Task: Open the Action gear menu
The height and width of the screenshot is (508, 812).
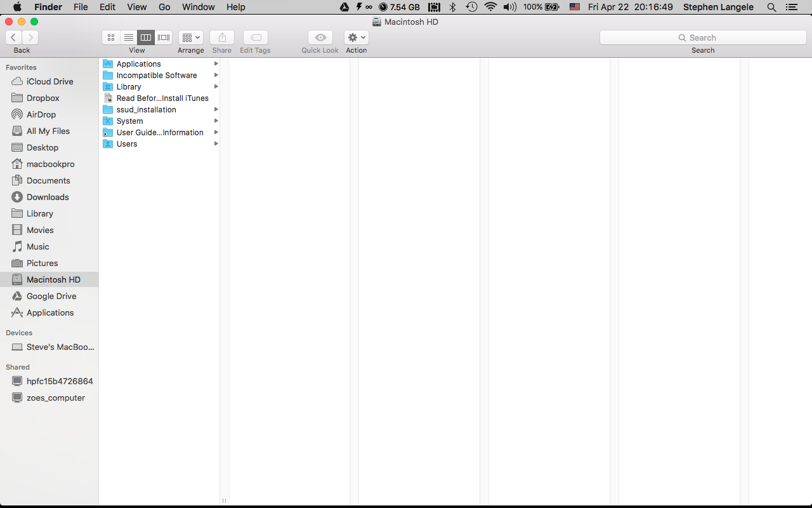Action: 357,37
